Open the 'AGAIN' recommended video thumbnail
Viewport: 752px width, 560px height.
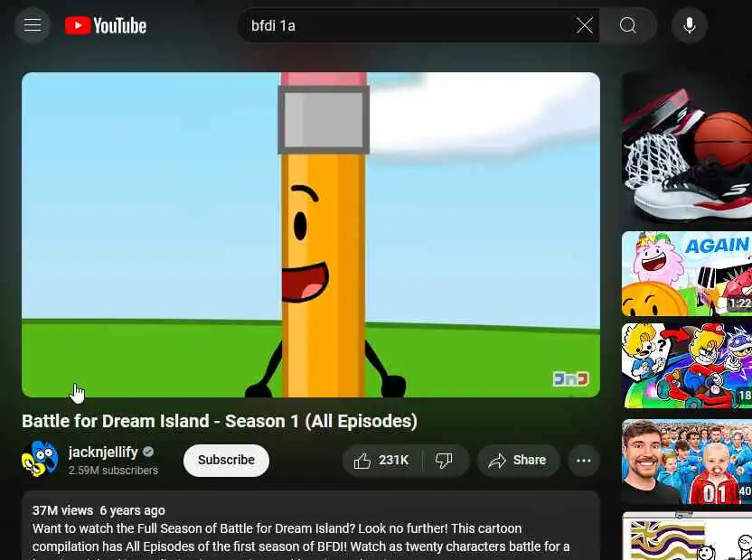tap(687, 274)
